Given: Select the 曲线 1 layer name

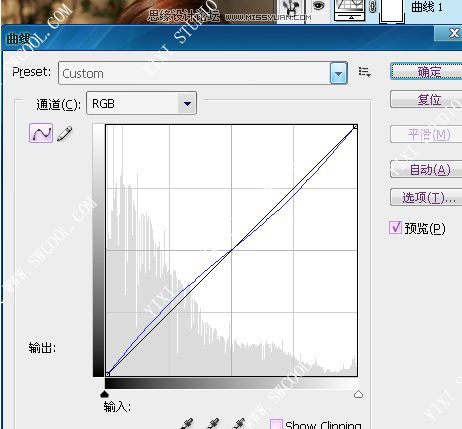Looking at the screenshot, I should tap(427, 7).
